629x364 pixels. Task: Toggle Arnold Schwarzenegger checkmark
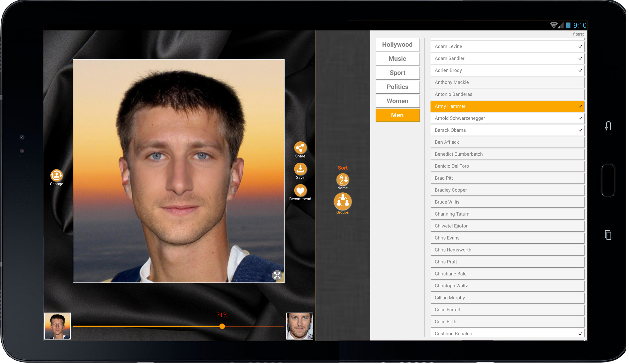tap(580, 118)
